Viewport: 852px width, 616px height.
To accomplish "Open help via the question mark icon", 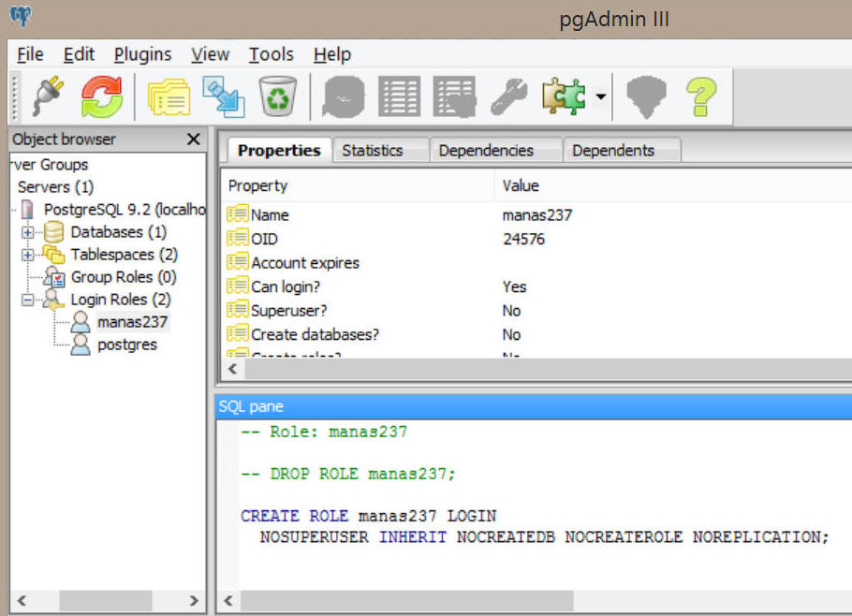I will pyautogui.click(x=701, y=96).
